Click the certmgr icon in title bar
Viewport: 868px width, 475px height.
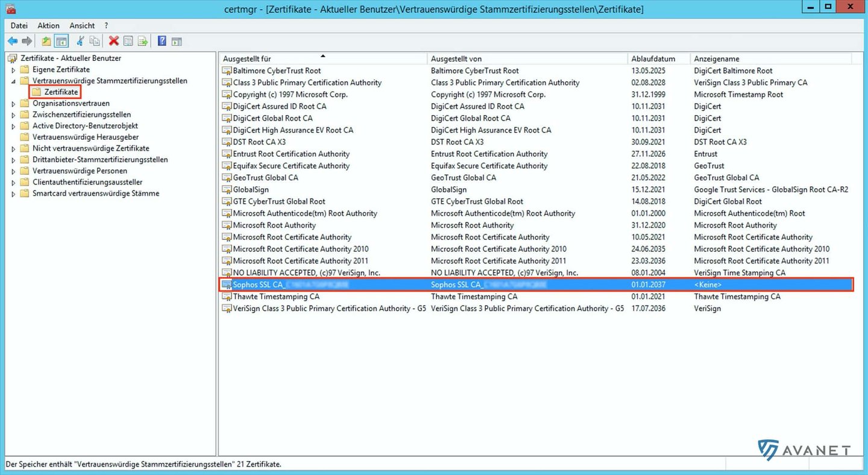click(x=10, y=9)
